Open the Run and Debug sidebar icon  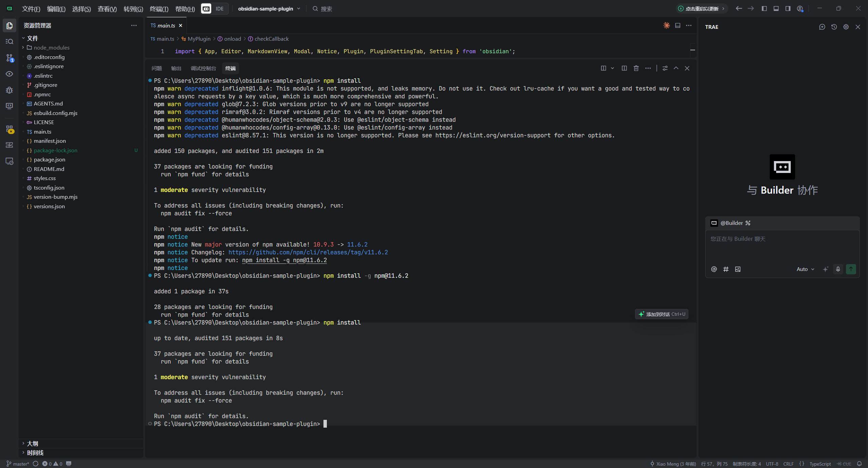9,90
